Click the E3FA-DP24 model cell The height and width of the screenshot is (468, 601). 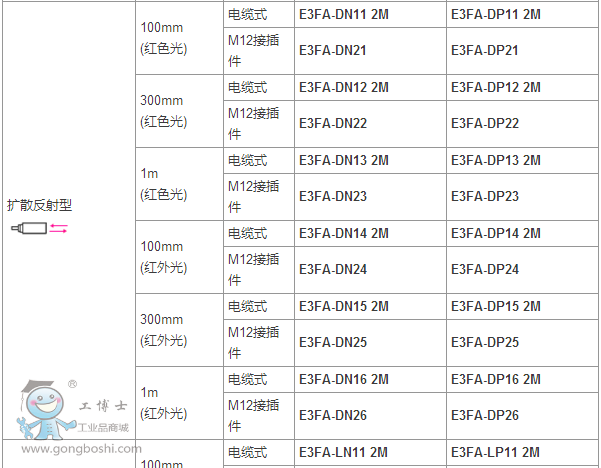point(485,269)
